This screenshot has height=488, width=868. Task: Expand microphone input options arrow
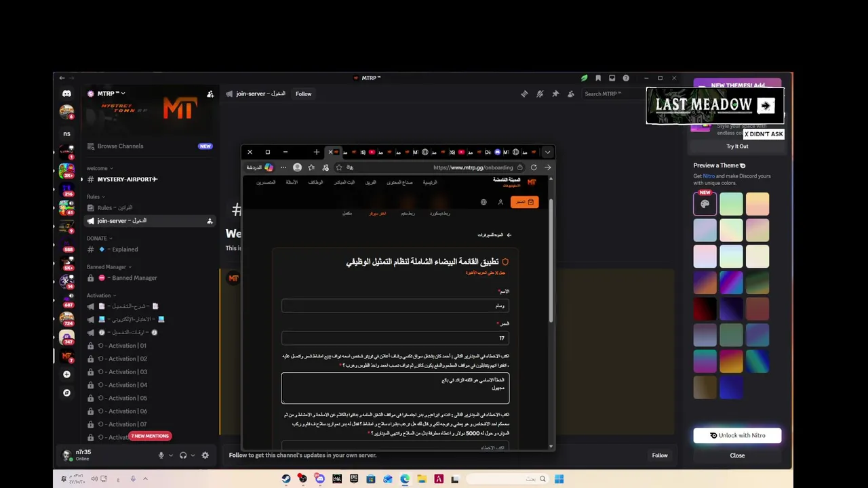point(171,455)
